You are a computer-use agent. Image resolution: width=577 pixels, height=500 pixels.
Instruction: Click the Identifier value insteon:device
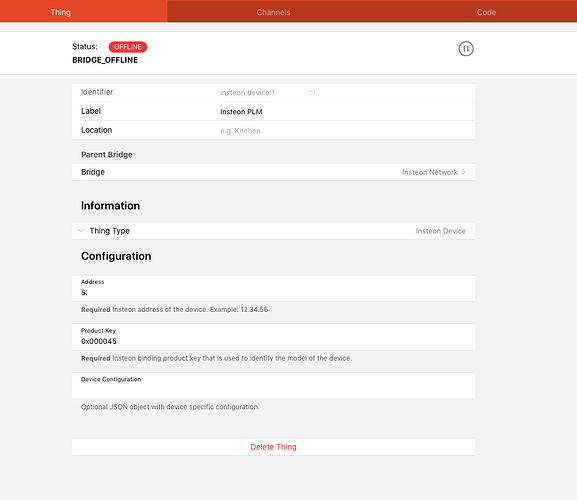point(247,93)
